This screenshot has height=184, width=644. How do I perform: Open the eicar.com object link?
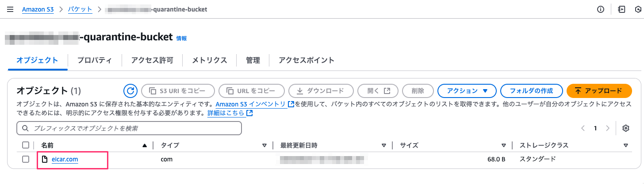tap(65, 159)
